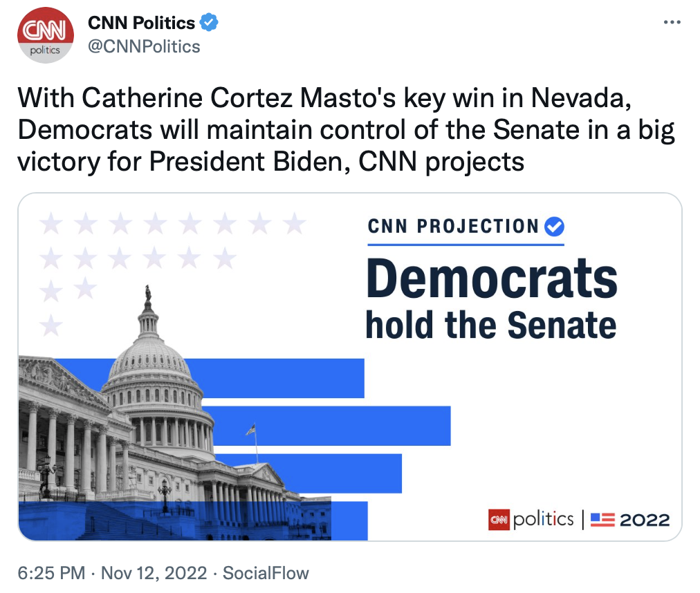The height and width of the screenshot is (593, 700).
Task: Click the CNN Politics display name
Action: pyautogui.click(x=141, y=23)
